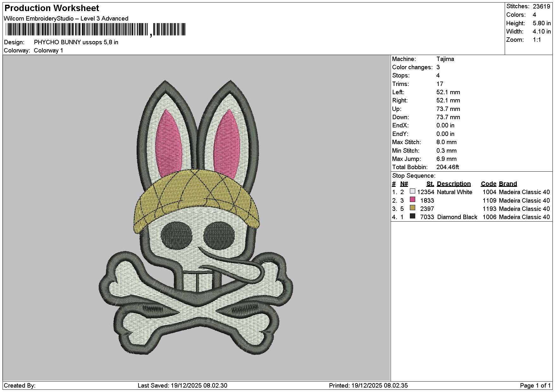
Task: Click the Stitches count 23619
Action: tap(542, 6)
